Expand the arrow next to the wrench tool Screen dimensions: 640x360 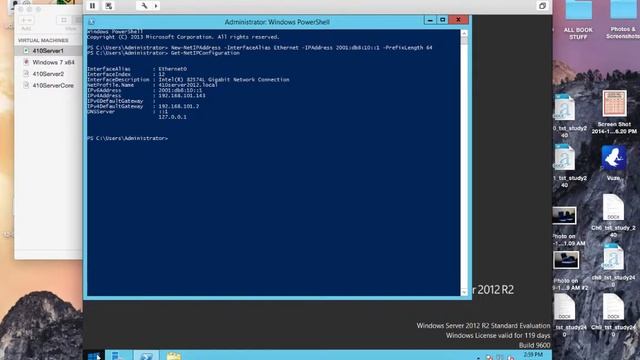pos(156,6)
